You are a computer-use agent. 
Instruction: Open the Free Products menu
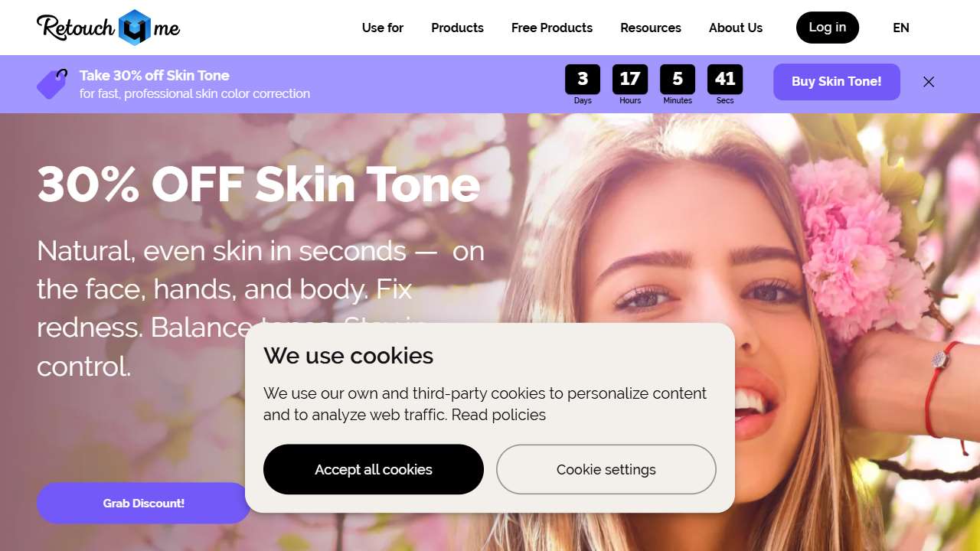552,28
